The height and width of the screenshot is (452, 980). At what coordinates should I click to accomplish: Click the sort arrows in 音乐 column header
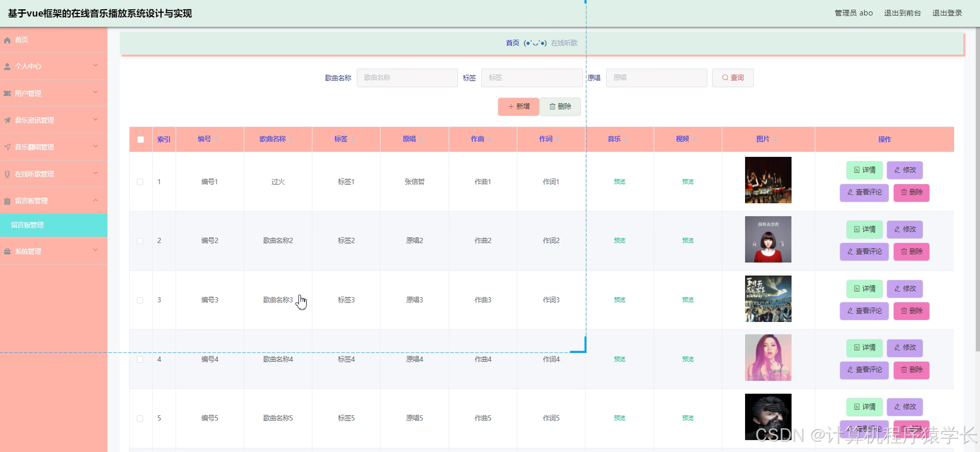click(626, 139)
